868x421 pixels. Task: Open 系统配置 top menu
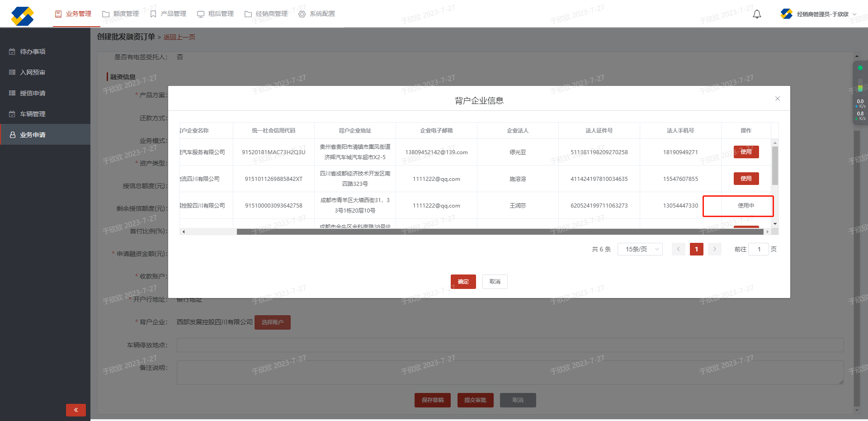(317, 14)
